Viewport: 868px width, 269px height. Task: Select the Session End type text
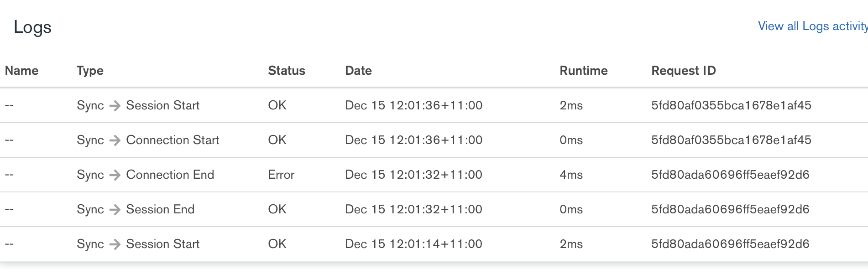click(160, 209)
